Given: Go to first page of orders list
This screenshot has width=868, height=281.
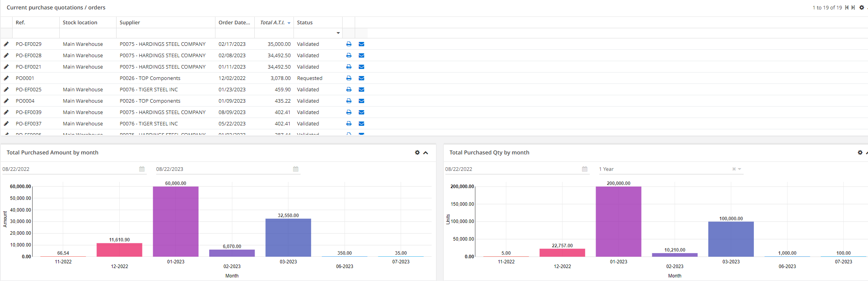Looking at the screenshot, I should 846,7.
